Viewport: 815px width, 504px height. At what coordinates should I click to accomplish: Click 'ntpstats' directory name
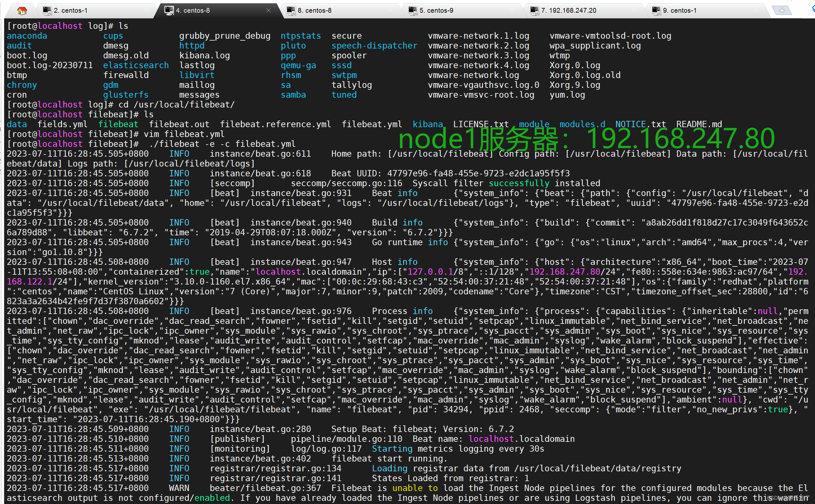coord(301,36)
